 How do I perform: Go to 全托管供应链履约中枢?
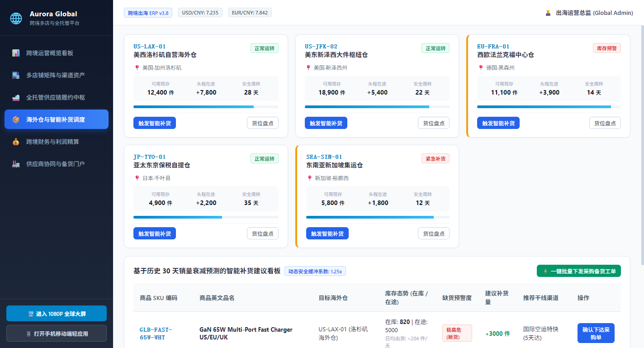pos(57,97)
